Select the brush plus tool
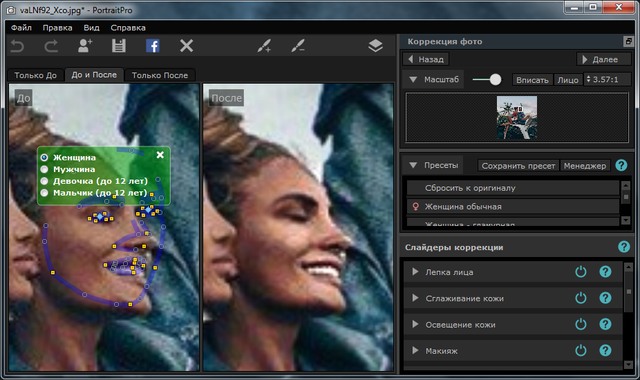The width and height of the screenshot is (640, 380). [264, 46]
